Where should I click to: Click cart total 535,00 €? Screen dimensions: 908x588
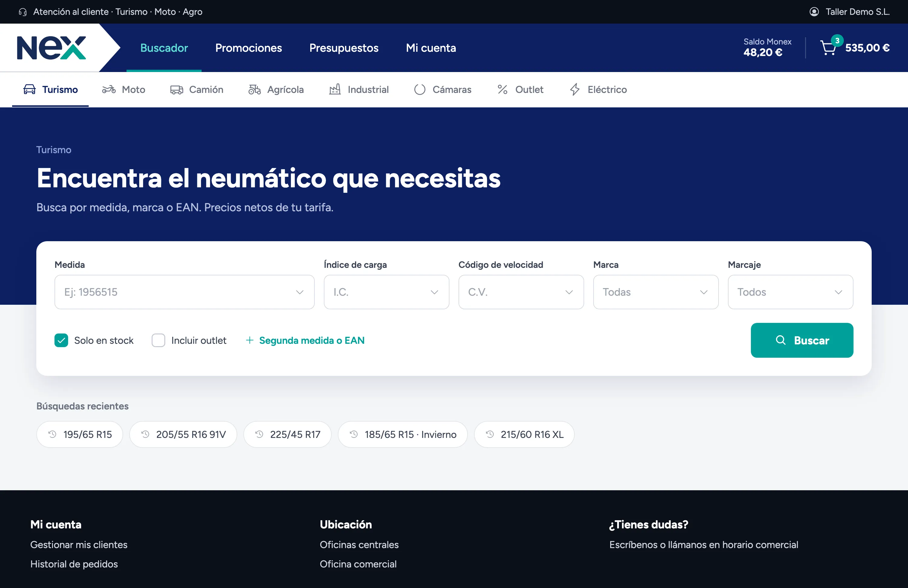[867, 48]
